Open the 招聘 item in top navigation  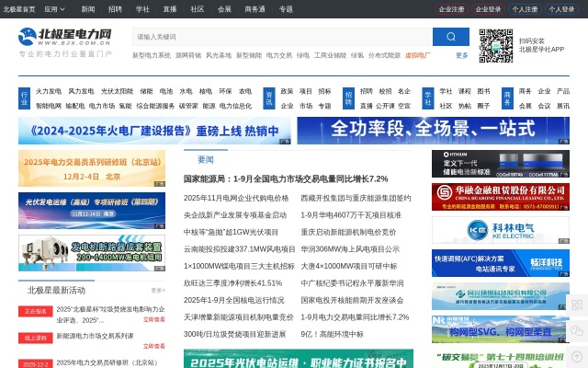click(115, 9)
